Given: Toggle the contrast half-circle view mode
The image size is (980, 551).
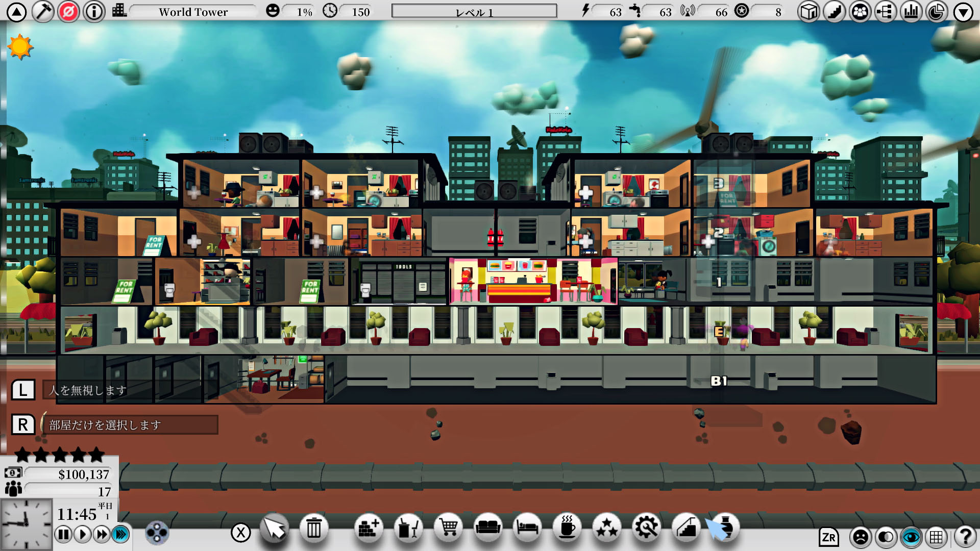Looking at the screenshot, I should click(x=886, y=537).
